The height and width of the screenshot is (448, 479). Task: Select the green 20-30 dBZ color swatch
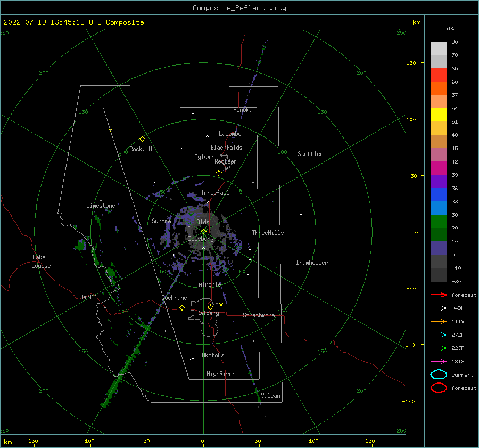tap(439, 222)
